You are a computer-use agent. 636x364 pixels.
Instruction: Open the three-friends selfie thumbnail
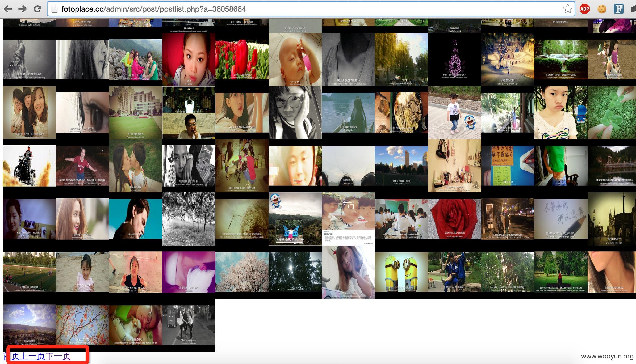coord(29,113)
